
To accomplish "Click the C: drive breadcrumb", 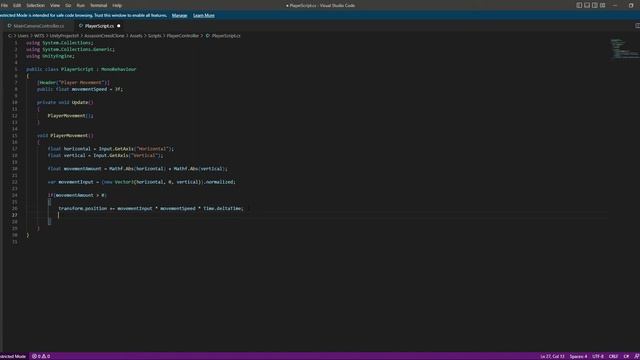I will coord(10,36).
